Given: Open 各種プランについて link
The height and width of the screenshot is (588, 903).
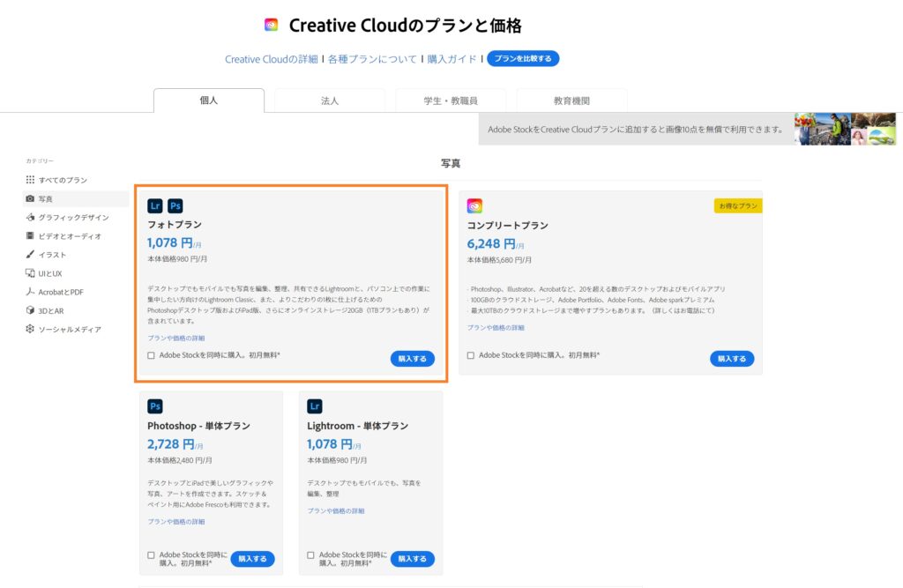Looking at the screenshot, I should pyautogui.click(x=372, y=59).
